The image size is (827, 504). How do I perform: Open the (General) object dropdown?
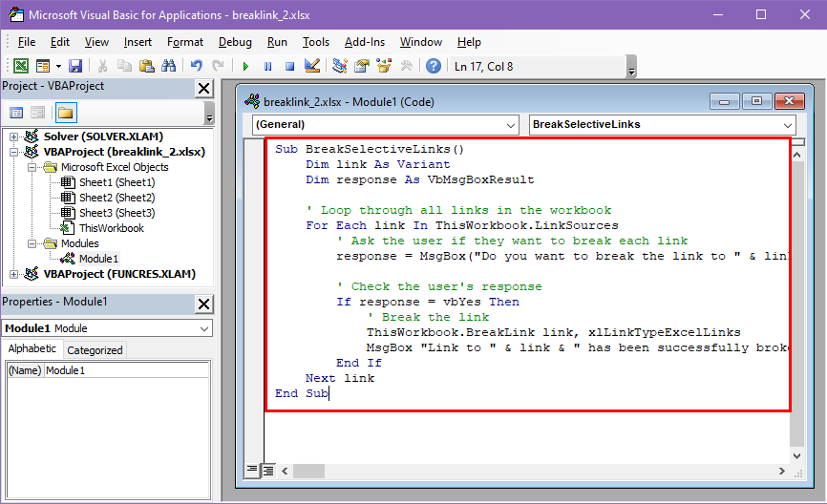pyautogui.click(x=510, y=125)
